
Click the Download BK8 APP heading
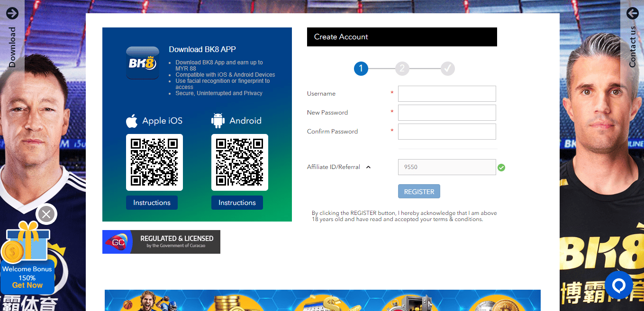(x=202, y=49)
